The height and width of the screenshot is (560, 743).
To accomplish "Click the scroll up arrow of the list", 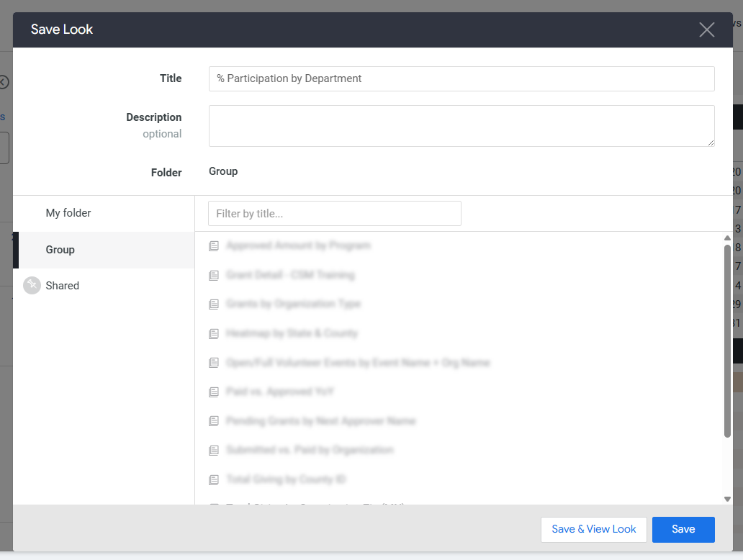I will pyautogui.click(x=727, y=238).
